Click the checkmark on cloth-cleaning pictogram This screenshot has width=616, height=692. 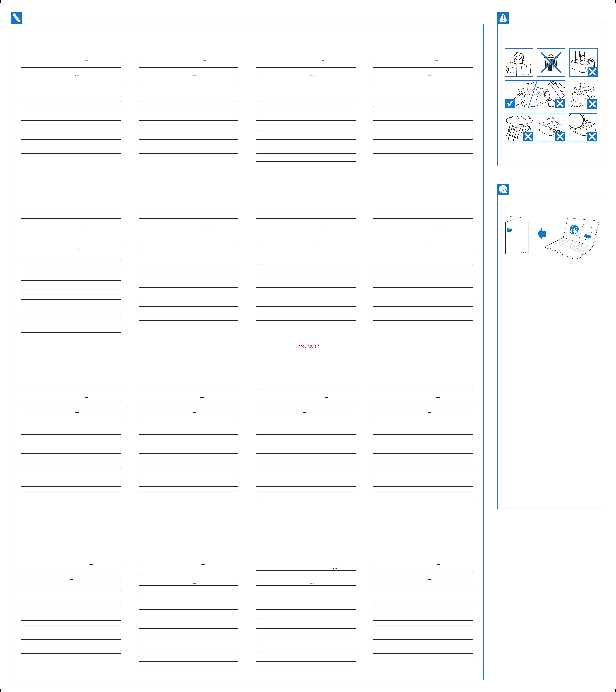tap(510, 104)
